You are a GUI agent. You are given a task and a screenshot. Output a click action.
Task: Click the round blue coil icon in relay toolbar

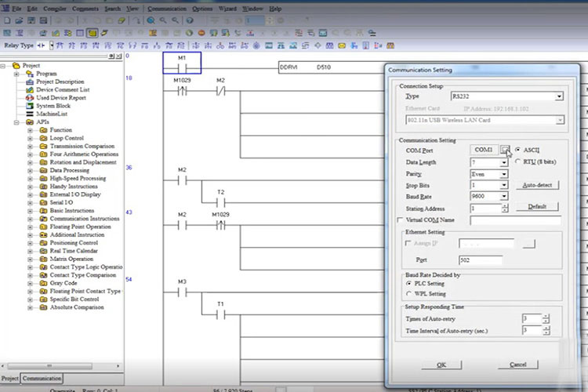point(256,45)
